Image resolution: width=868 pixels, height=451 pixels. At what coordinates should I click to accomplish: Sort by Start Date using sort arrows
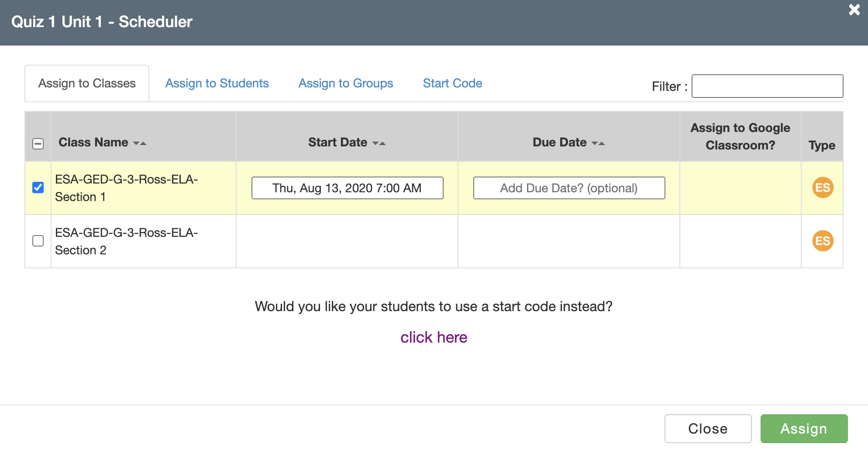[x=379, y=143]
